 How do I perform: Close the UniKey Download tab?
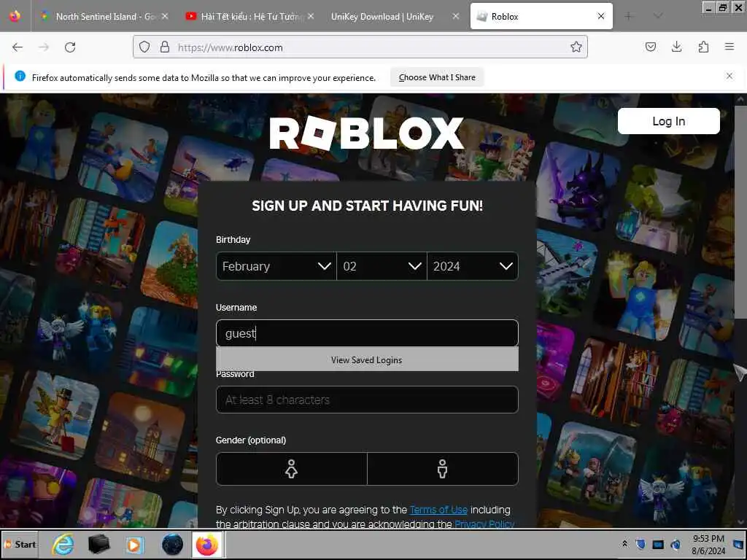[x=455, y=16]
